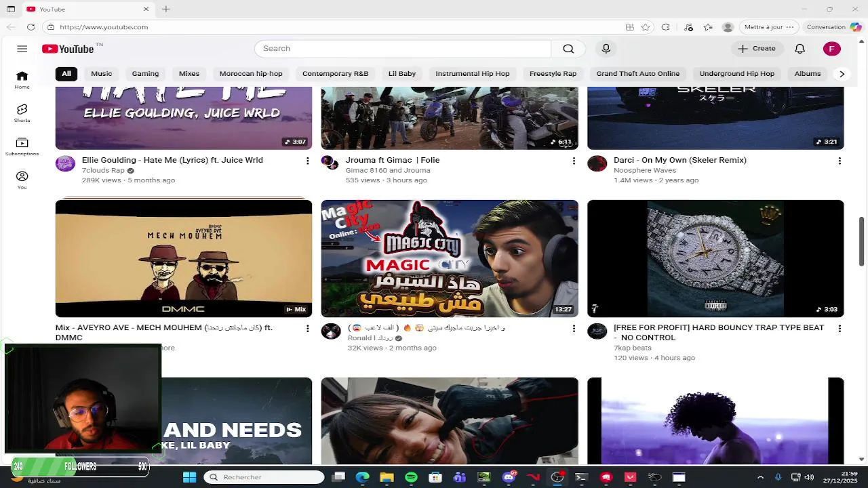Reload the page with browser refresh icon

pyautogui.click(x=31, y=27)
